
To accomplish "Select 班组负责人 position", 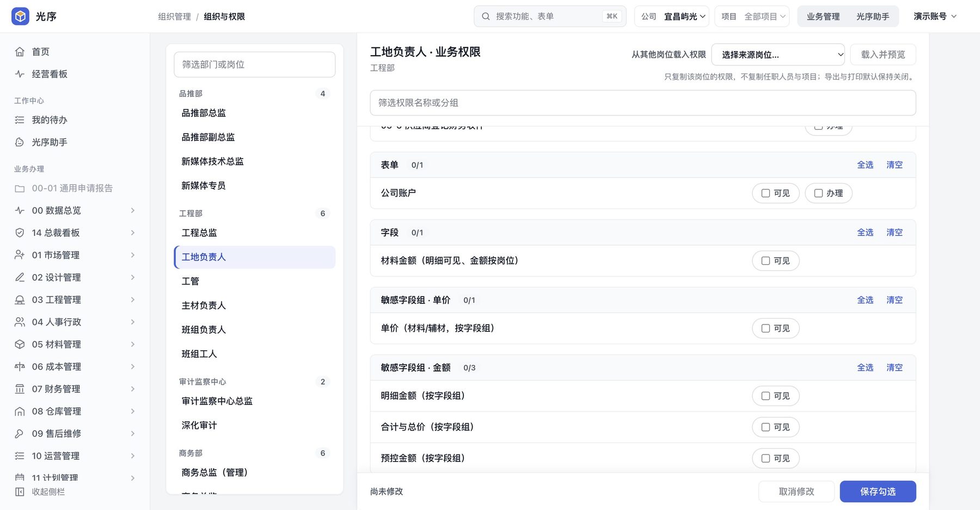I will click(x=255, y=330).
